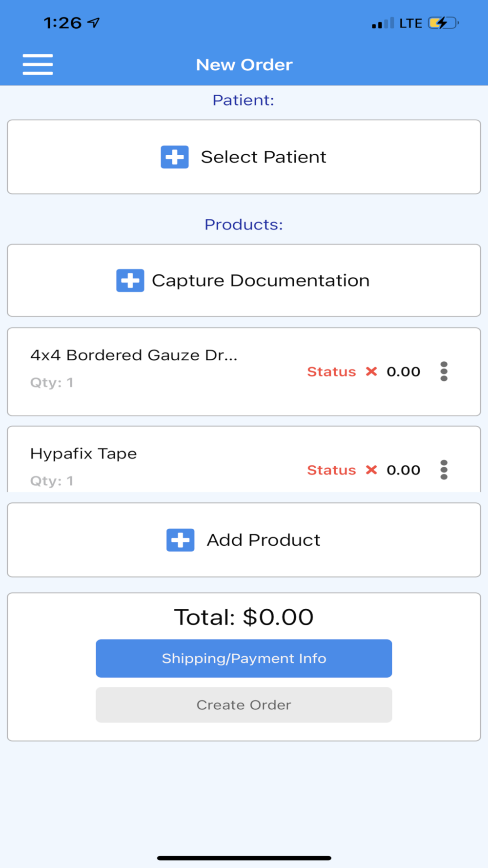This screenshot has width=488, height=868.
Task: Click the Status label on Bordered Gauze row
Action: pos(331,372)
